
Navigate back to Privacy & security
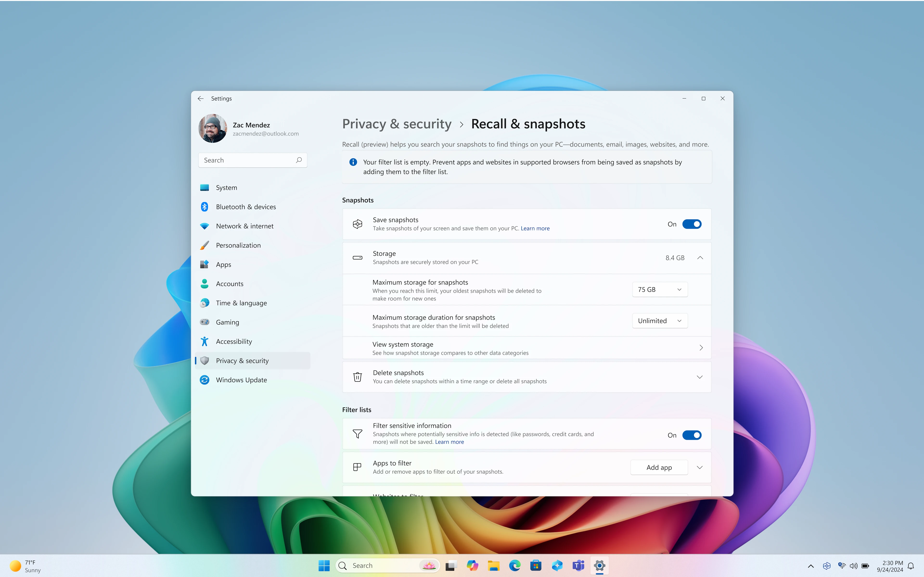[x=397, y=124]
